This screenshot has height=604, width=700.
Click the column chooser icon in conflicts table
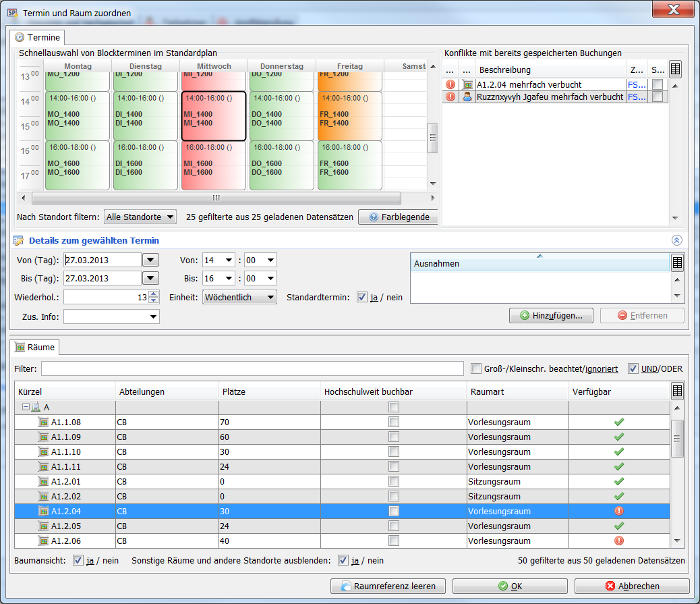coord(675,69)
